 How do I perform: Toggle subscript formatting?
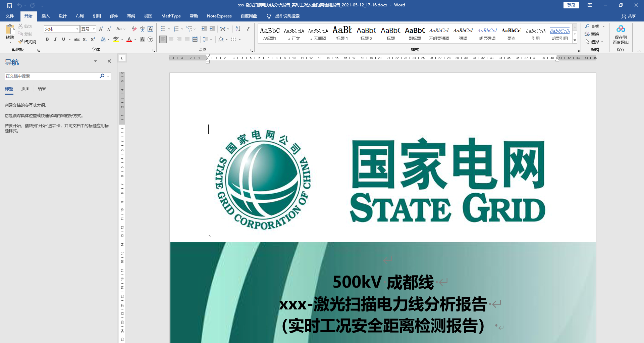click(85, 39)
